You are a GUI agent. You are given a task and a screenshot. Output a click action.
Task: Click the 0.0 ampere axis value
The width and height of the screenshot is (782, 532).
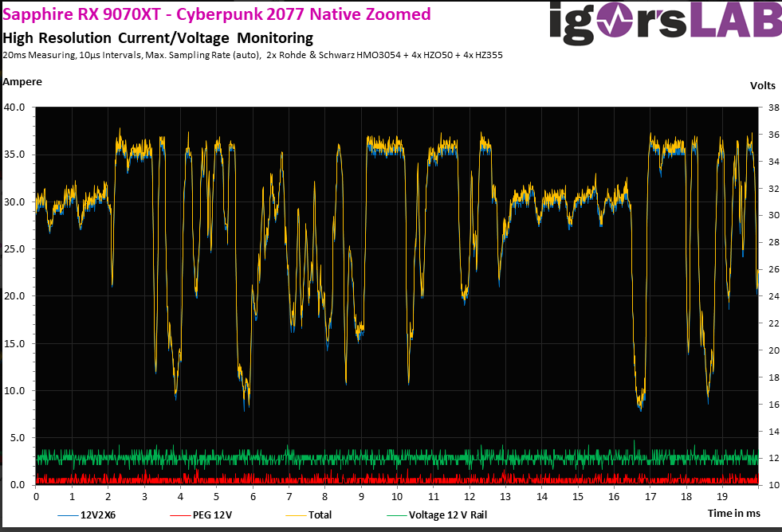coord(17,485)
